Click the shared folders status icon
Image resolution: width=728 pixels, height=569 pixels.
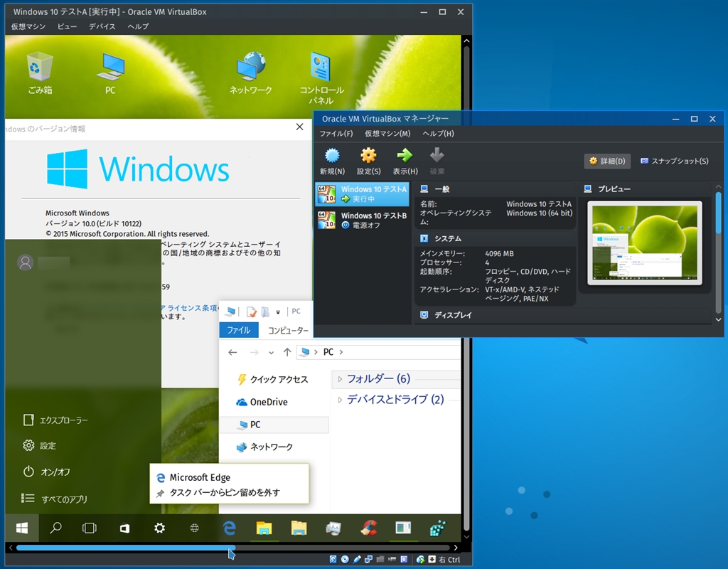[380, 559]
